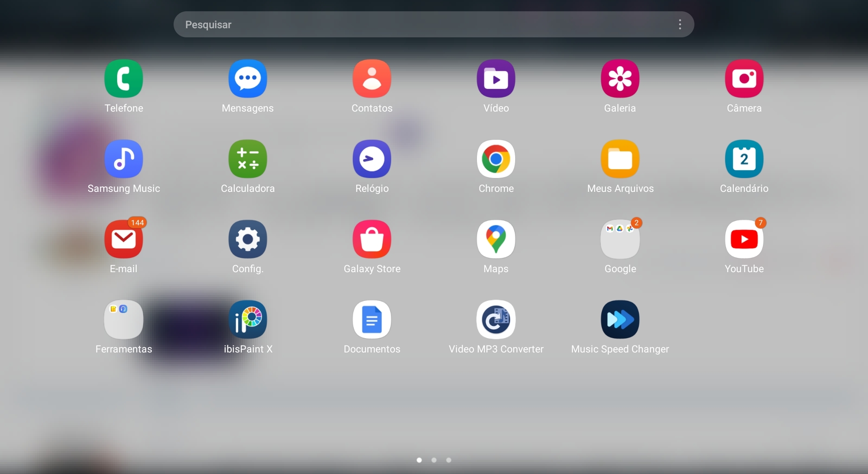
Task: Open the Galeria app
Action: tap(620, 79)
